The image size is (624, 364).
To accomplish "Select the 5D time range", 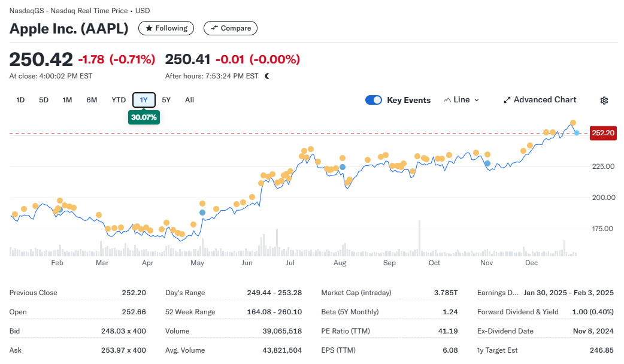I will 44,100.
